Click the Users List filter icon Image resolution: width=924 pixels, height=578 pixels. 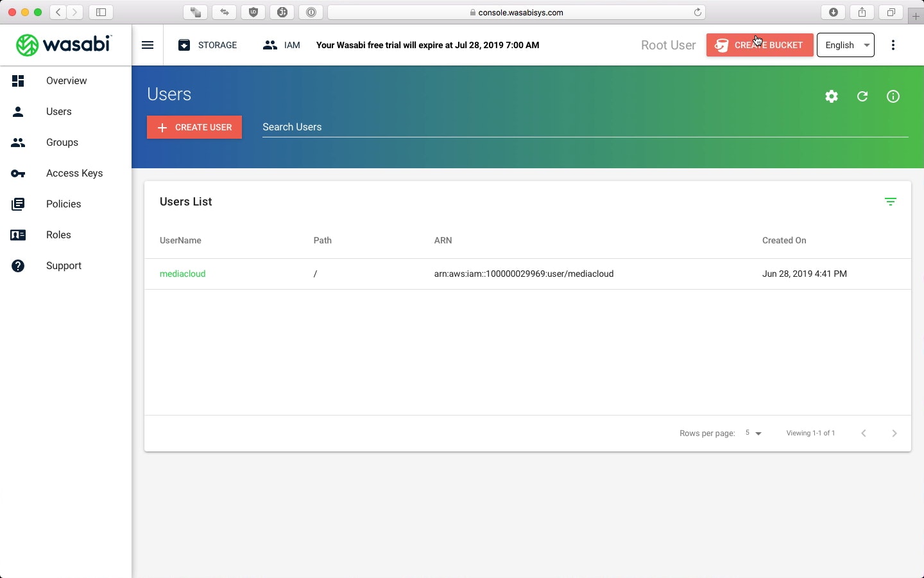[x=891, y=202]
